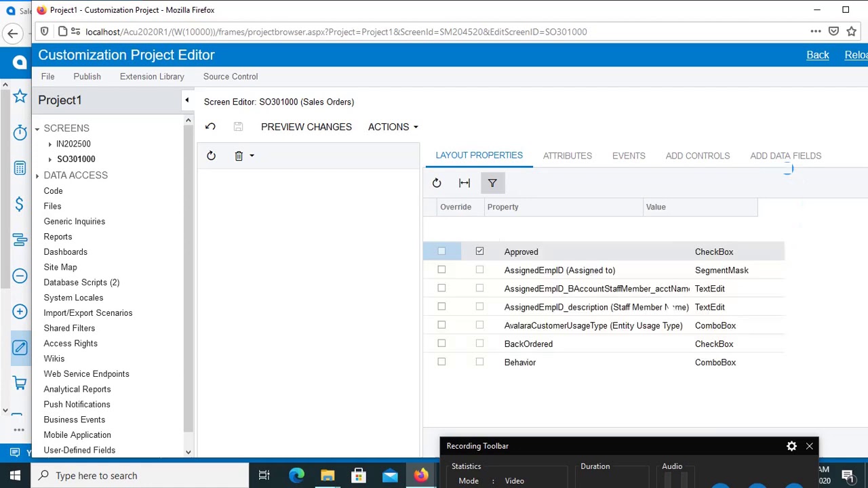Image resolution: width=868 pixels, height=488 pixels.
Task: Open the ACTIONS dropdown menu
Action: coord(393,127)
